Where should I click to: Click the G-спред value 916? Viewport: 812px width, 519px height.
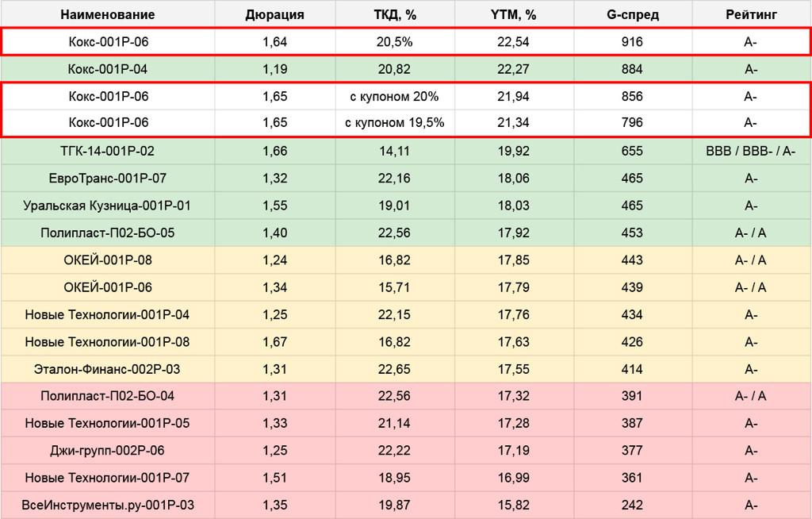pos(633,42)
